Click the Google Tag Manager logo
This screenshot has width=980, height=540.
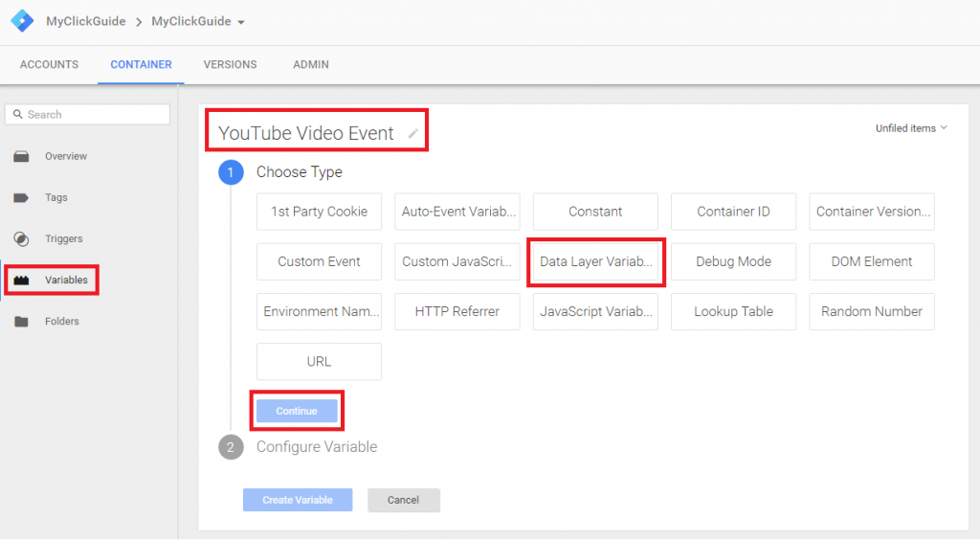(x=23, y=21)
